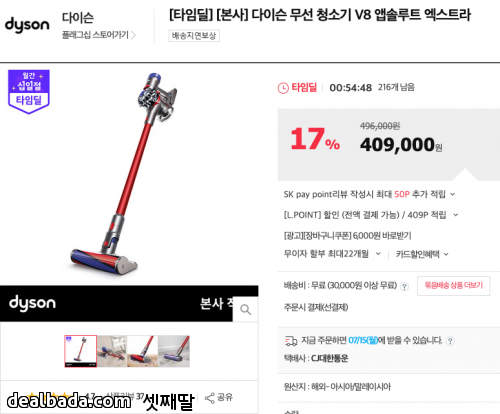Click the delivery truck icon
Image resolution: width=500 pixels, height=414 pixels.
coord(291,341)
